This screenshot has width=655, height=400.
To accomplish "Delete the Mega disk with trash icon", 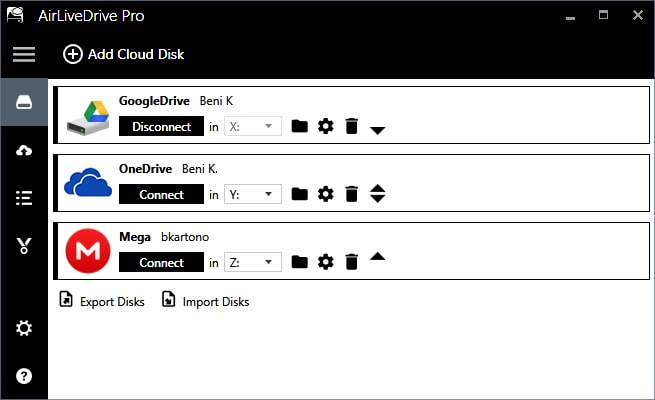I will pyautogui.click(x=352, y=262).
